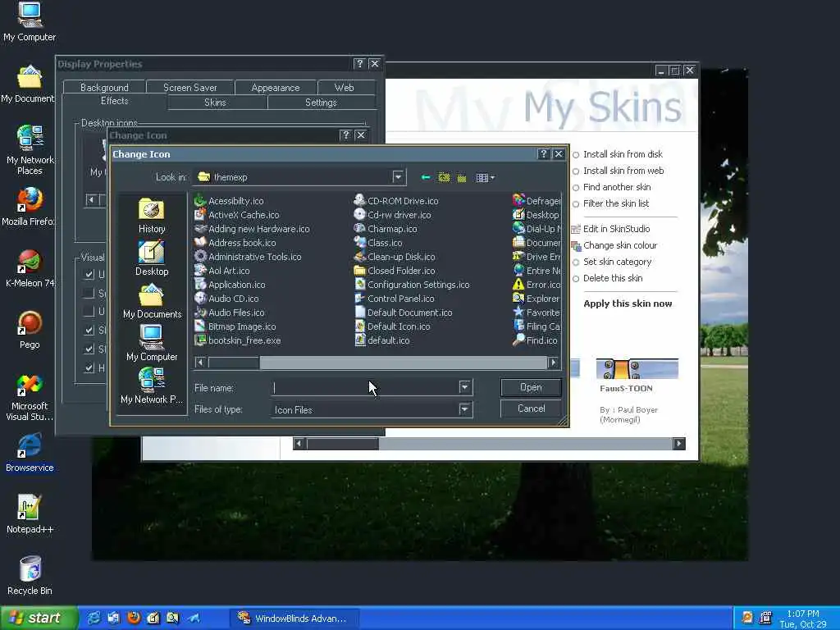Switch to the Appearance tab
The image size is (840, 630).
(x=276, y=87)
